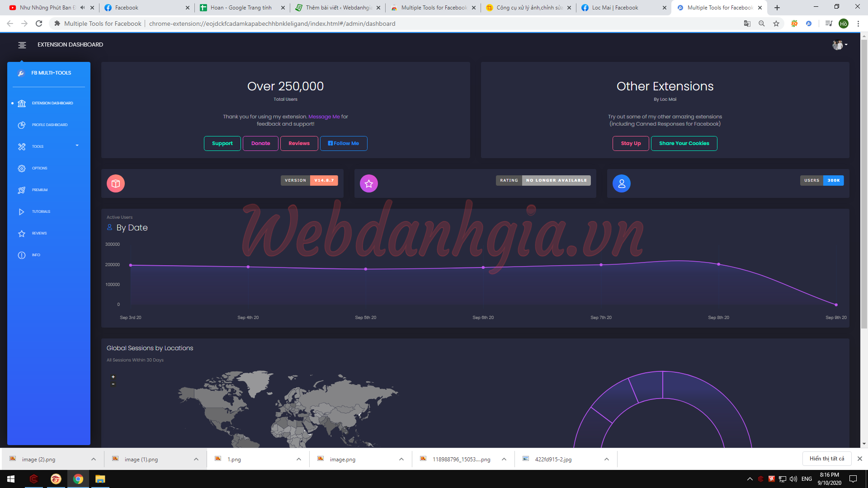This screenshot has width=868, height=488.
Task: Collapse the sidebar with the hamburger icon
Action: (21, 45)
